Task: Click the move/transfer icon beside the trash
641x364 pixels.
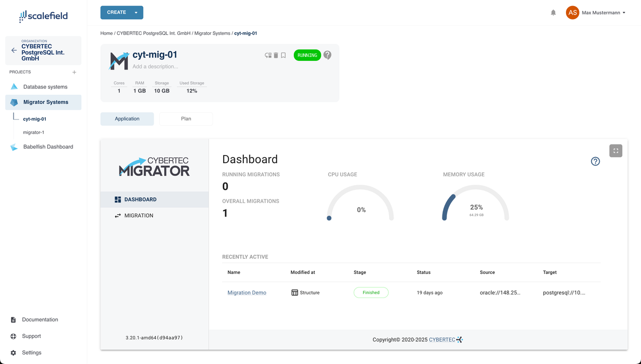Action: (268, 55)
